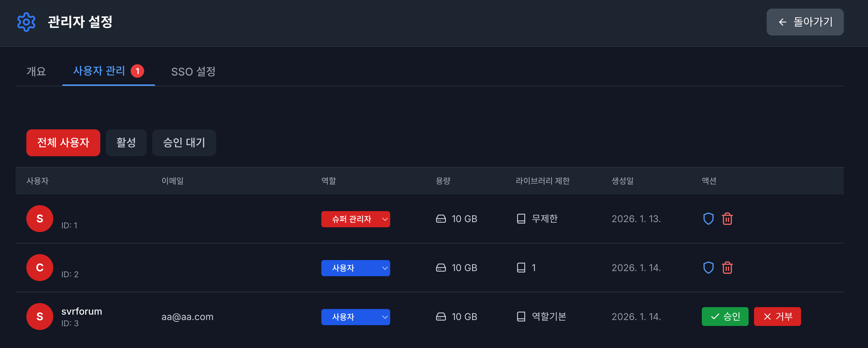The height and width of the screenshot is (348, 868).
Task: Delete user ID 2 with trash icon
Action: point(727,268)
